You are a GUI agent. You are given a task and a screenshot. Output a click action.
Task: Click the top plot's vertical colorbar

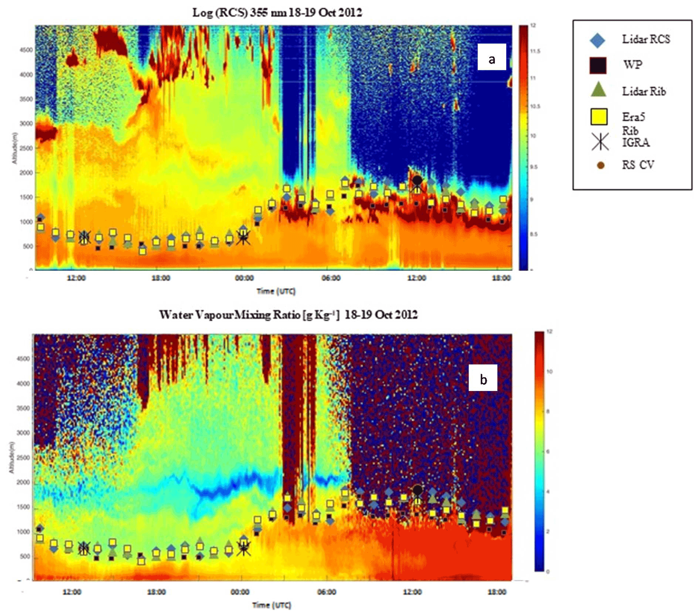(x=523, y=147)
